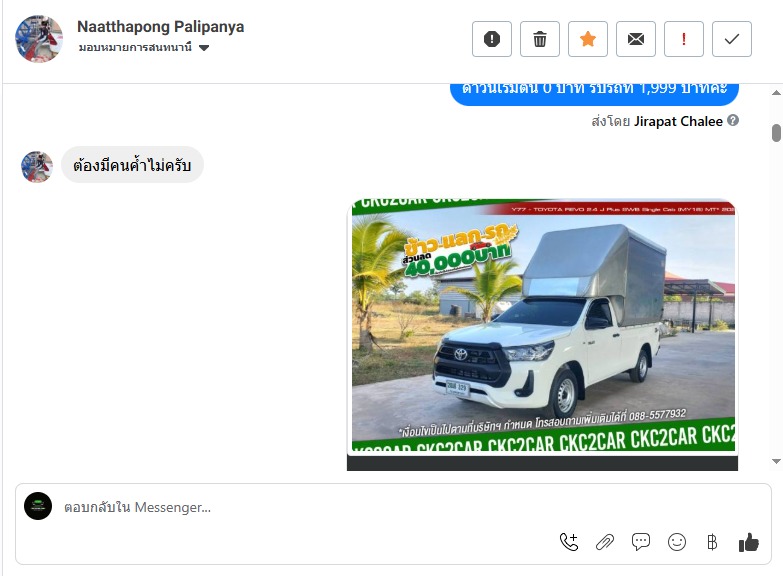Toggle the orange star follow-up icon
Viewport: 783px width, 576px height.
point(588,39)
